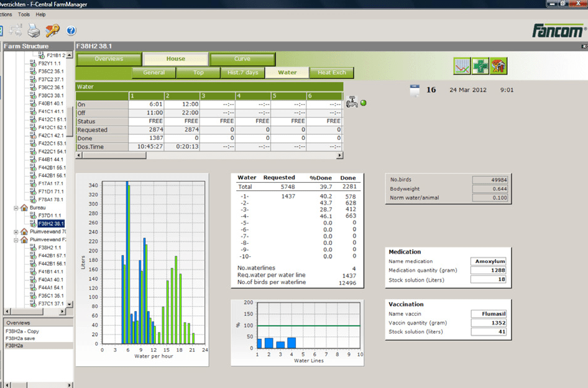This screenshot has width=588, height=388.
Task: Expand the Pluimveewand 70 tree node
Action: pyautogui.click(x=17, y=231)
